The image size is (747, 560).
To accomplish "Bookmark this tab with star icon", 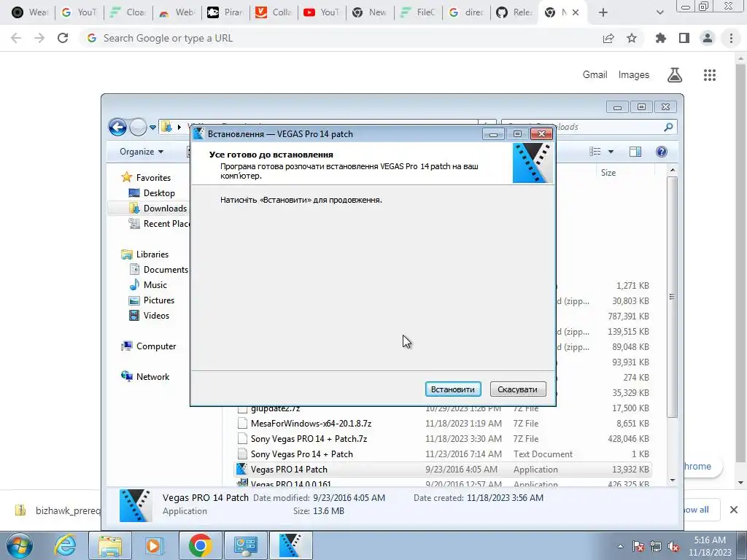I will (x=632, y=38).
